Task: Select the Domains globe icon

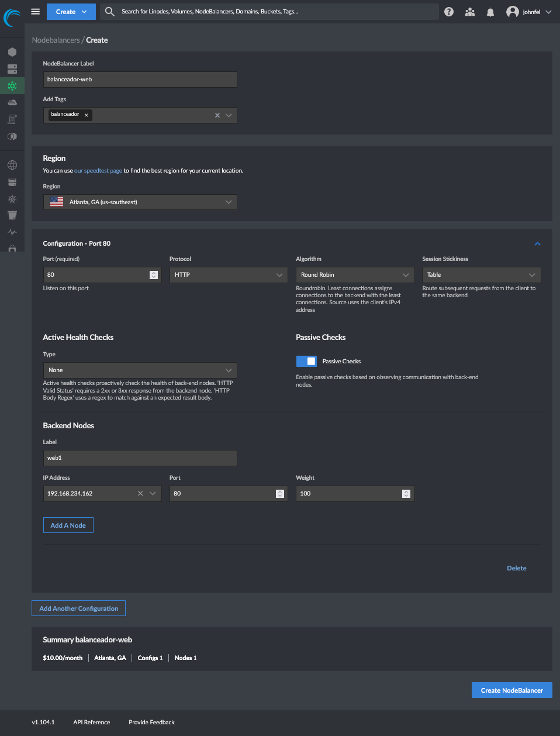Action: coord(12,164)
